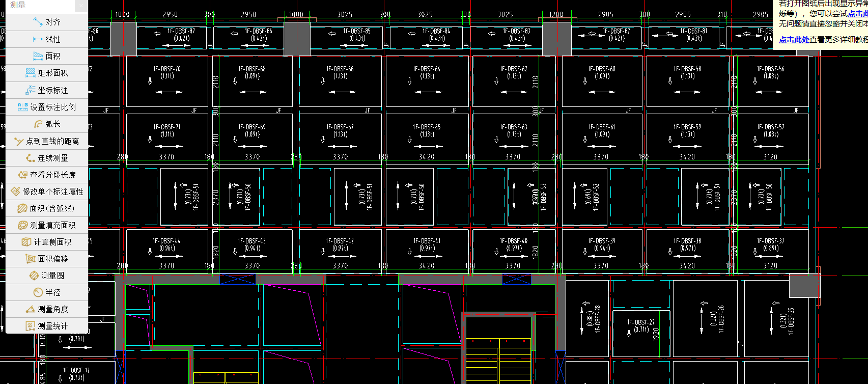The width and height of the screenshot is (868, 384).
Task: Click slab label 1F-DBSF-17
Action: pyautogui.click(x=76, y=370)
